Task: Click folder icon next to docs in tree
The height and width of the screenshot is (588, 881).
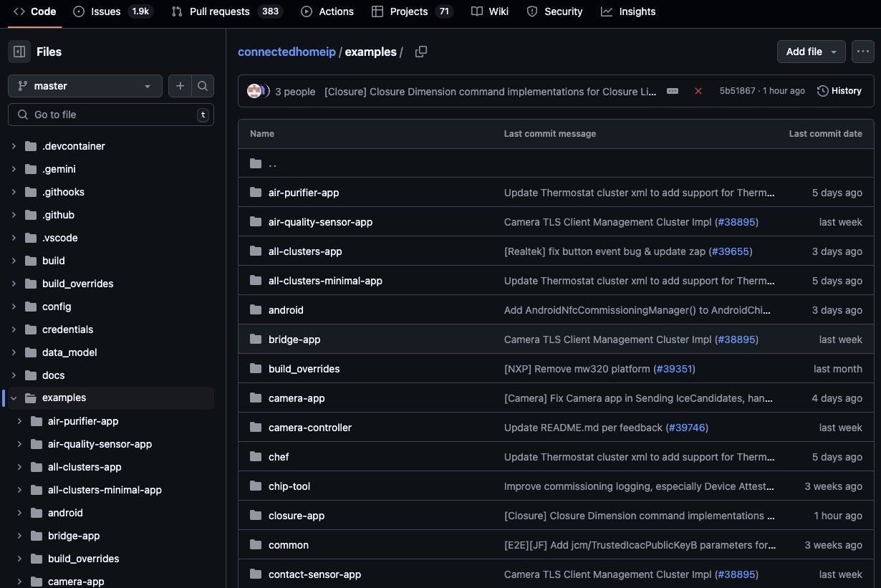Action: pyautogui.click(x=30, y=375)
